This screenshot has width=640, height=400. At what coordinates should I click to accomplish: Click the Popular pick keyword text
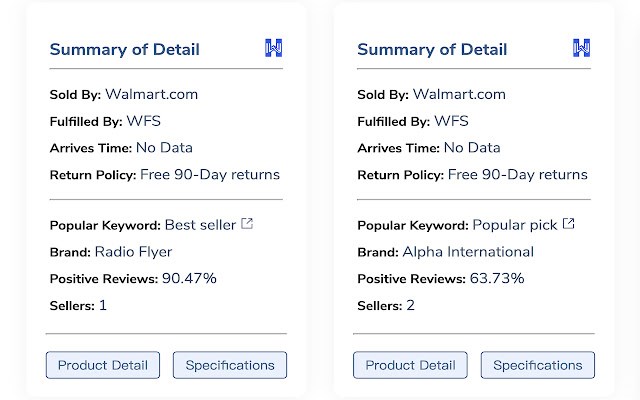click(514, 225)
